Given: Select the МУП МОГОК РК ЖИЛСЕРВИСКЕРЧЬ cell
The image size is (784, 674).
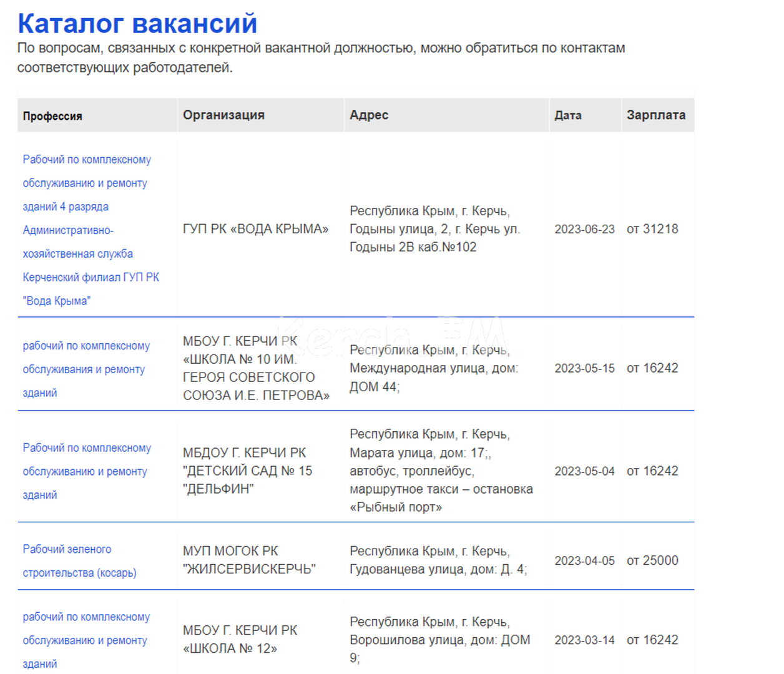Looking at the screenshot, I should pos(249,560).
